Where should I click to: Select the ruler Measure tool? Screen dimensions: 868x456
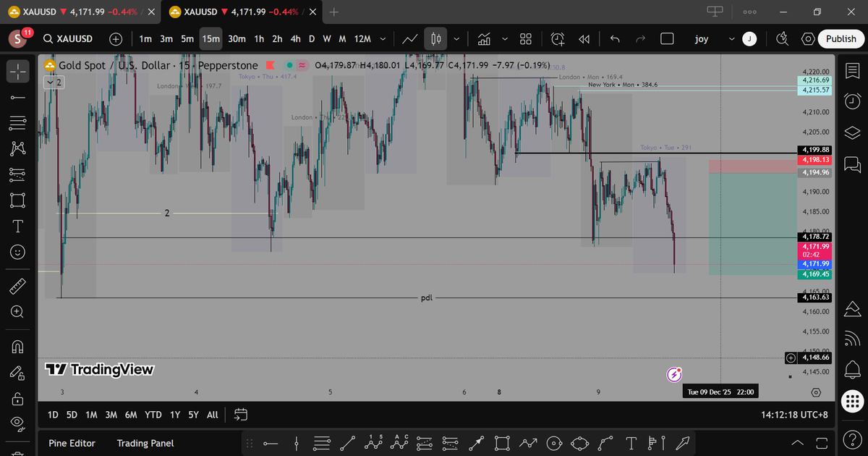point(18,286)
